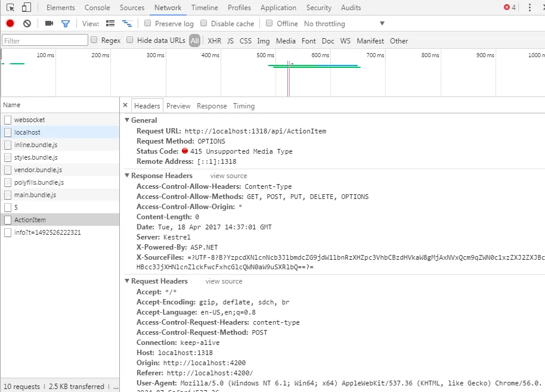Open the Response detail tab
The width and height of the screenshot is (545, 392).
[x=212, y=106]
